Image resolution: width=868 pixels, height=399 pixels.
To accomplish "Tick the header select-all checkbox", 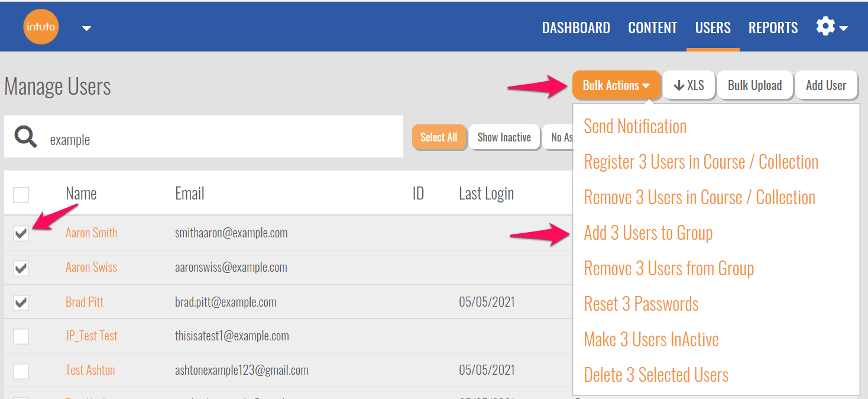I will (21, 194).
